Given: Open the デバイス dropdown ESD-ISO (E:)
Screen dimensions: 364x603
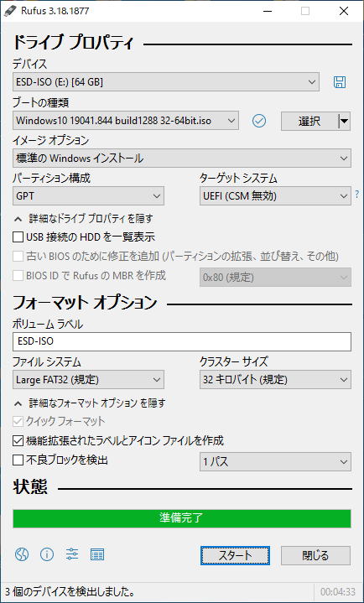Looking at the screenshot, I should (166, 82).
